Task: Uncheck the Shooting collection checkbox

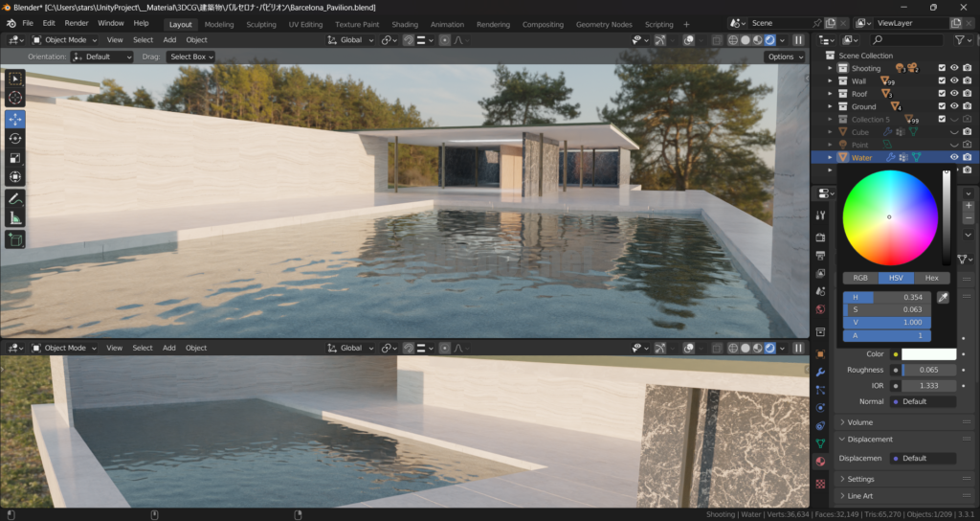Action: (x=942, y=68)
